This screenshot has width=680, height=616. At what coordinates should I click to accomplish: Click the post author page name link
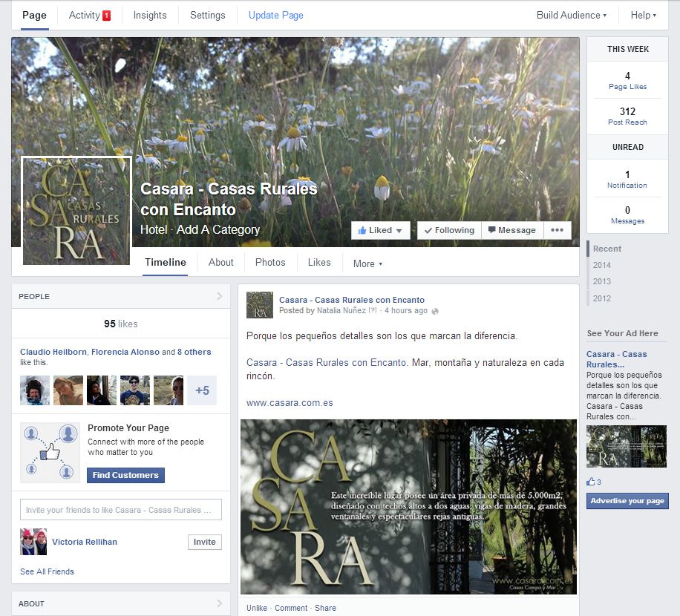[x=352, y=300]
